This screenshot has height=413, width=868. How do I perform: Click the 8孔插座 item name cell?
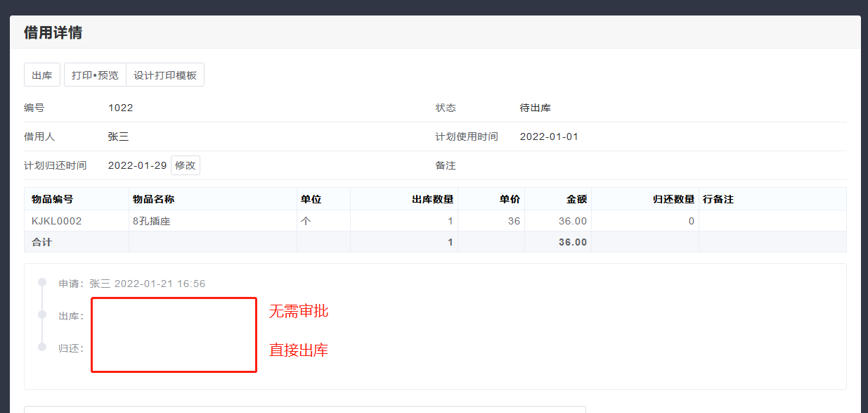click(x=152, y=221)
